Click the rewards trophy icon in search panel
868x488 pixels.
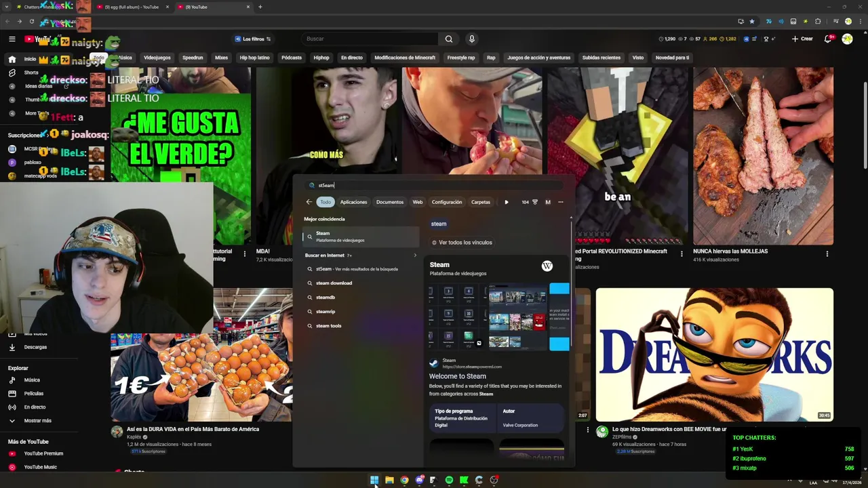tap(535, 202)
